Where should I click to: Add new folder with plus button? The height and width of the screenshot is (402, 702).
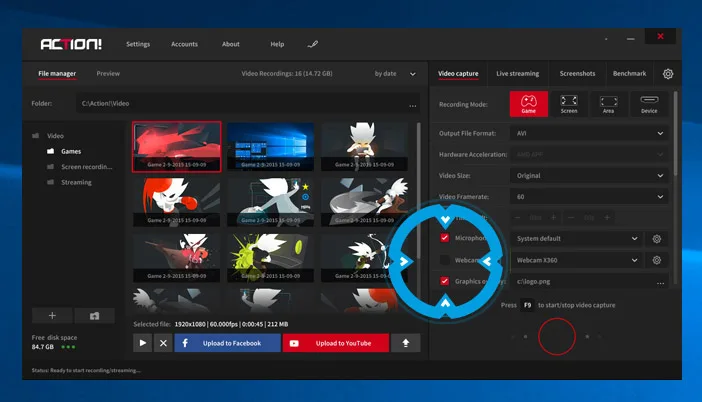point(52,316)
